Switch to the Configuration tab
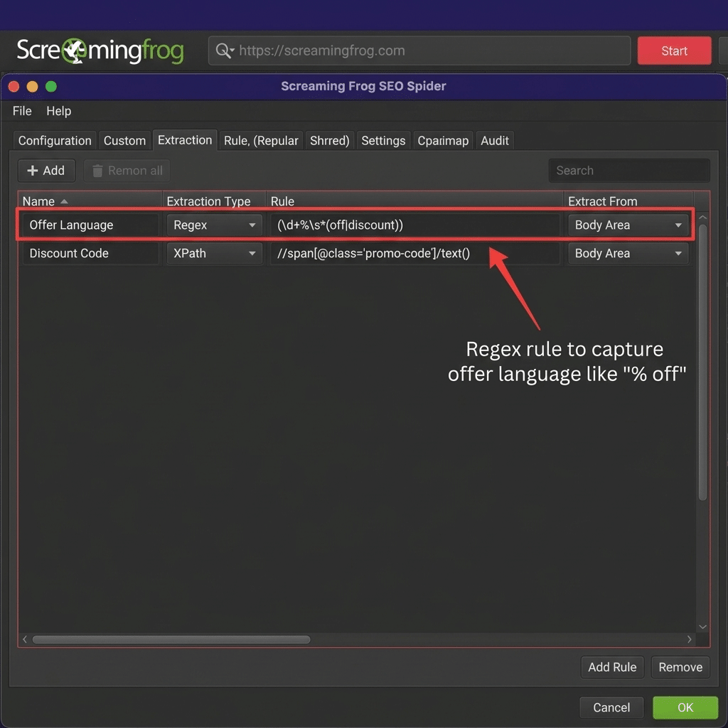Screen dimensions: 728x728 coord(55,141)
